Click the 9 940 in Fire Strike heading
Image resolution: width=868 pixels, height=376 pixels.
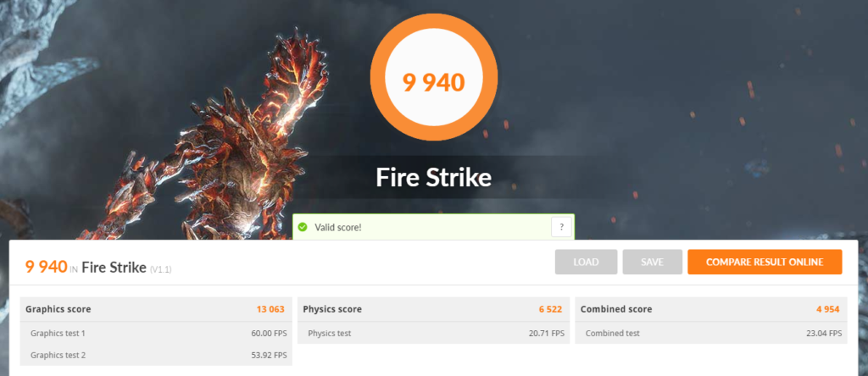(86, 268)
